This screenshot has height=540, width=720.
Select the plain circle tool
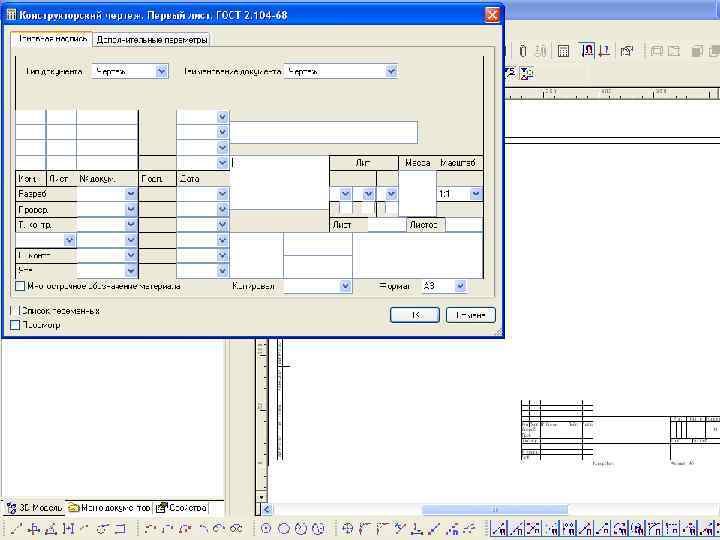click(x=284, y=529)
